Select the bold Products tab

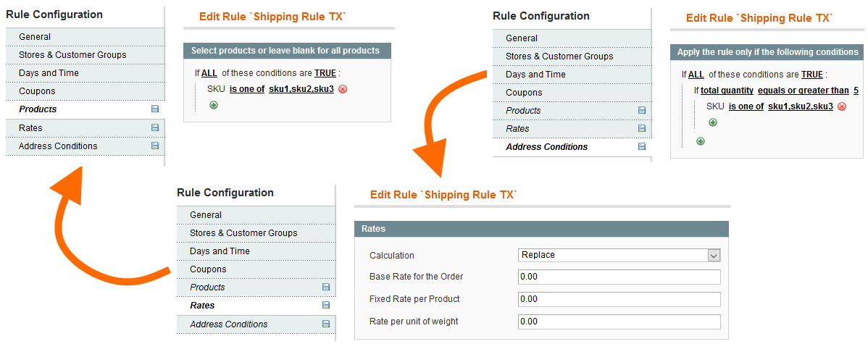click(38, 109)
